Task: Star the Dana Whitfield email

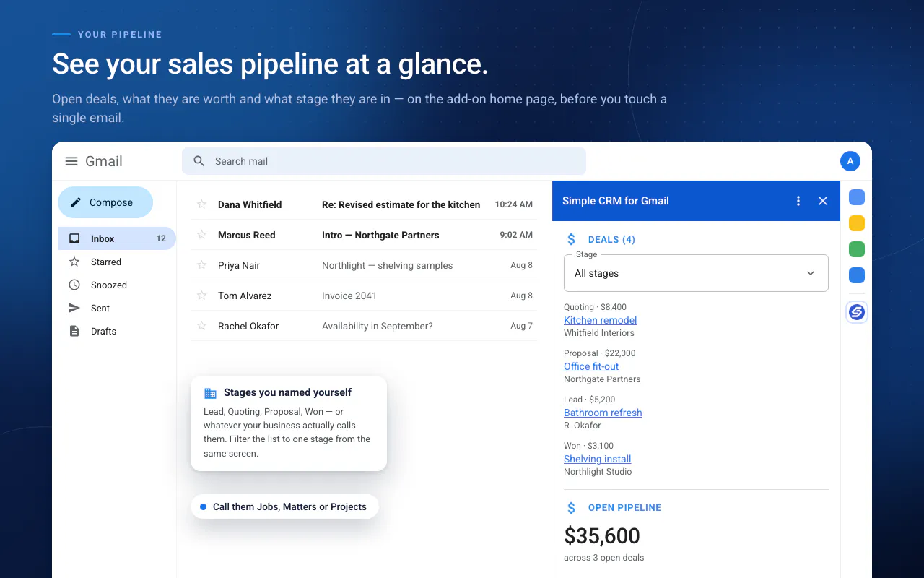Action: 202,204
